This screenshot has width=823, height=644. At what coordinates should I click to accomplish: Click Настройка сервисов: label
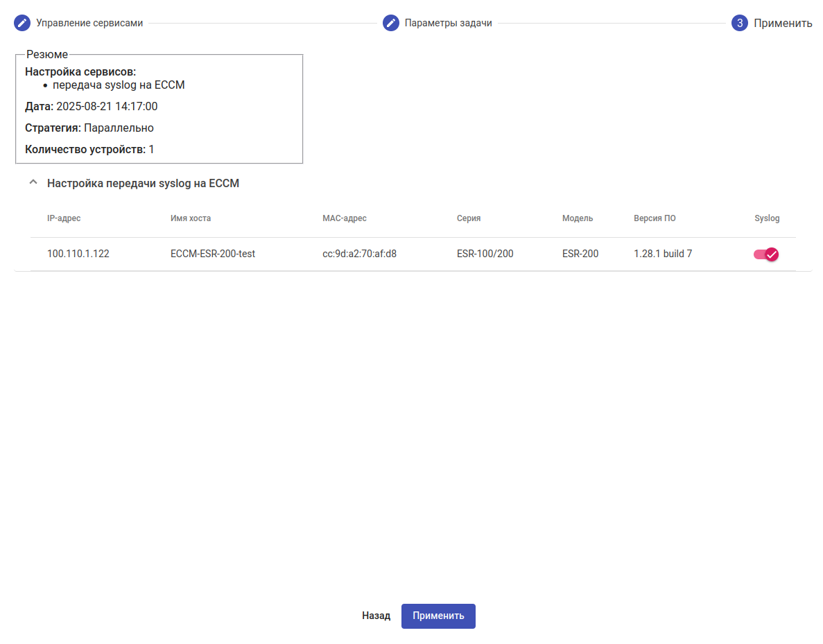coord(80,72)
